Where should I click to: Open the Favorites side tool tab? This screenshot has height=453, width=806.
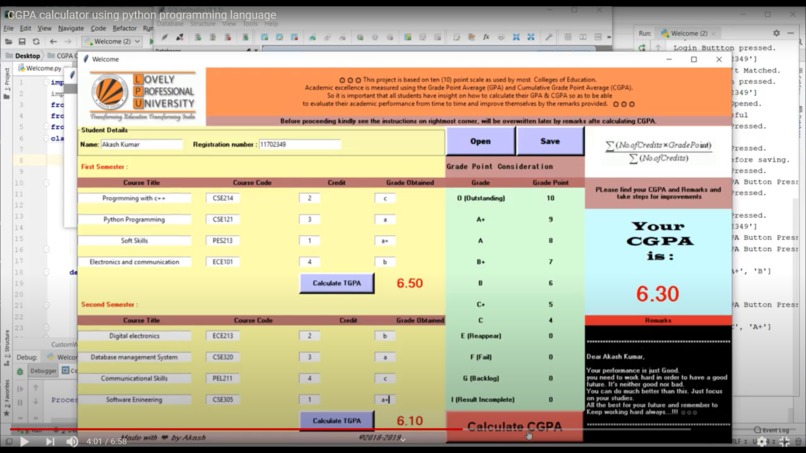point(7,398)
